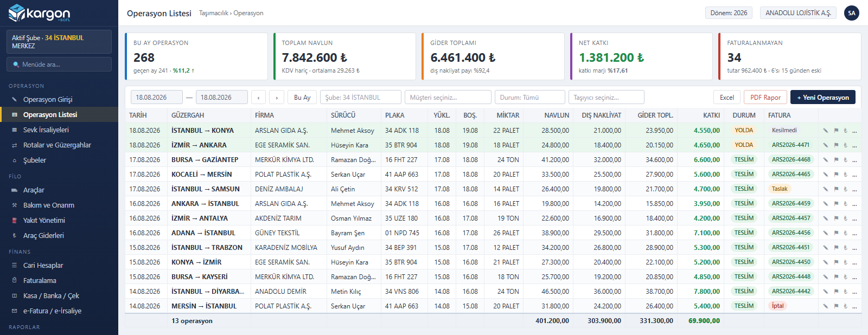Click the Taslak invoice badge
Image resolution: width=868 pixels, height=335 pixels.
(780, 189)
